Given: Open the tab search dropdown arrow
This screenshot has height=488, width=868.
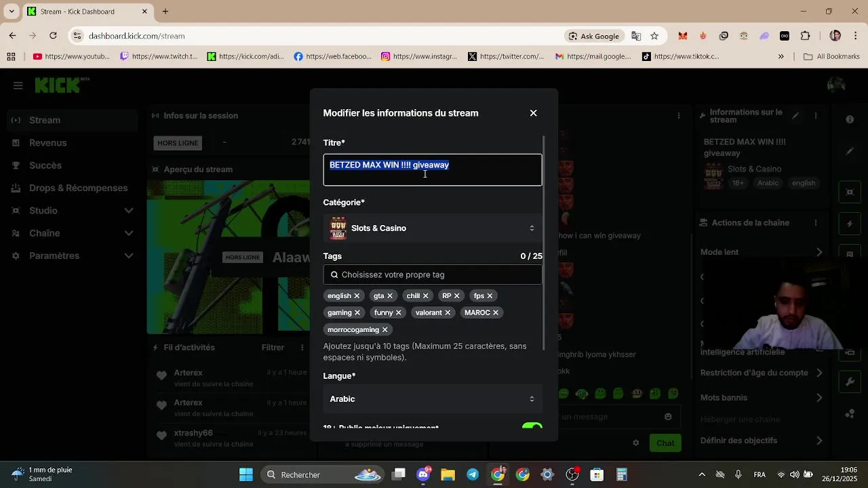Looking at the screenshot, I should point(11,12).
